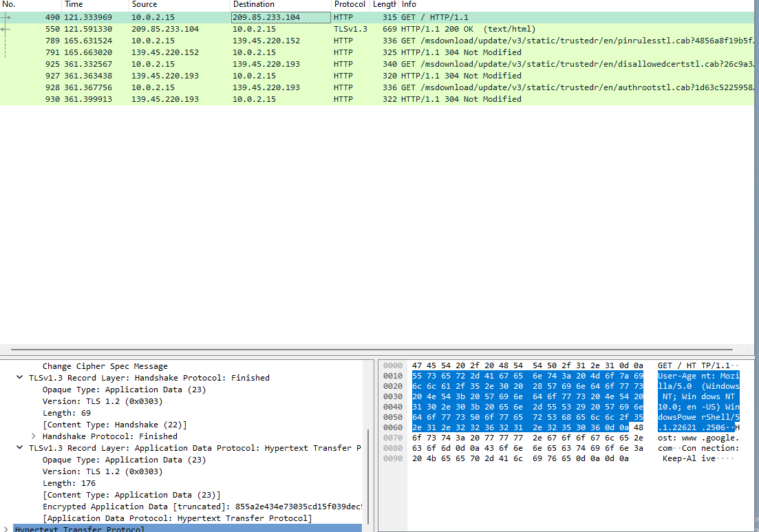The height and width of the screenshot is (532, 759).
Task: Select the [Content Type: Handshake (22)] field
Action: tap(114, 425)
